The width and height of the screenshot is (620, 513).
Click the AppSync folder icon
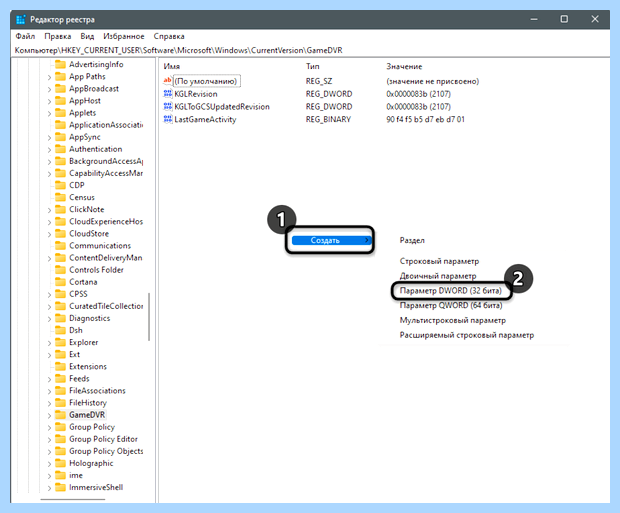[60, 137]
